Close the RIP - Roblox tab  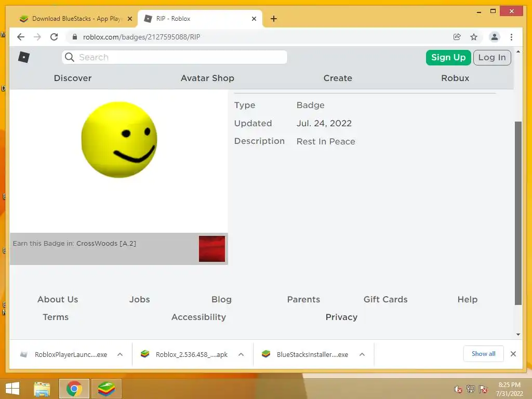pos(254,19)
